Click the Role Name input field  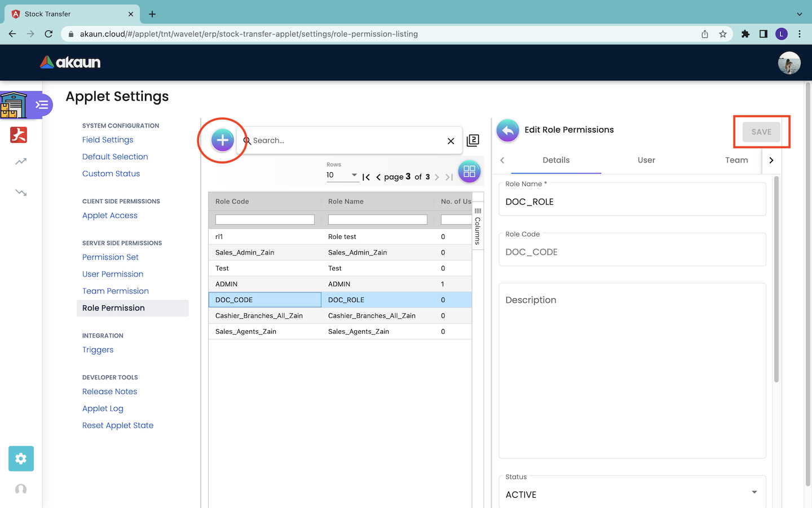tap(632, 202)
